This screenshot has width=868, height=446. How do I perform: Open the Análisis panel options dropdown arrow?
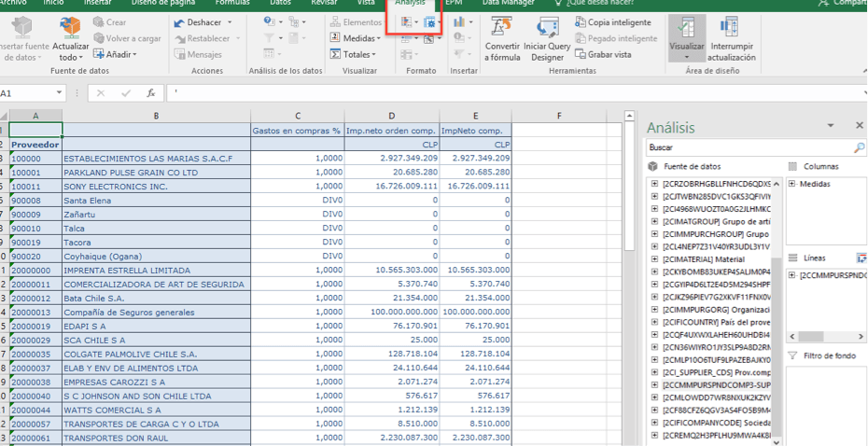(831, 126)
